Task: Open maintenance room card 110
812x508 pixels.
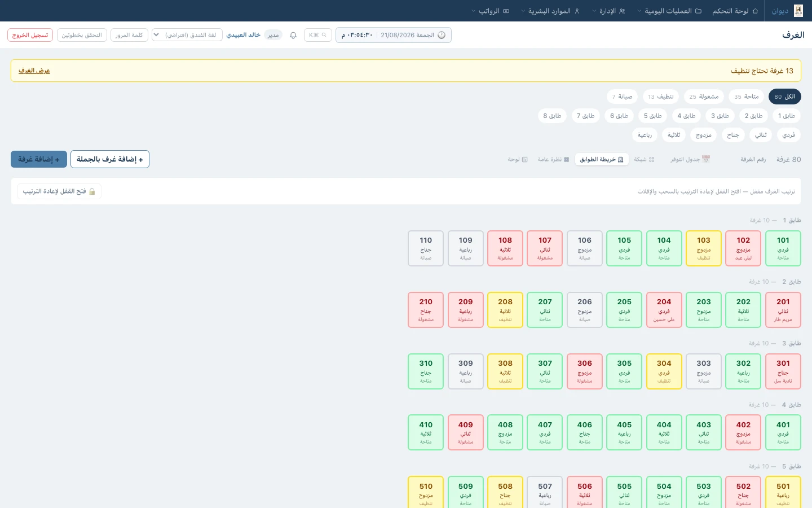Action: (426, 248)
